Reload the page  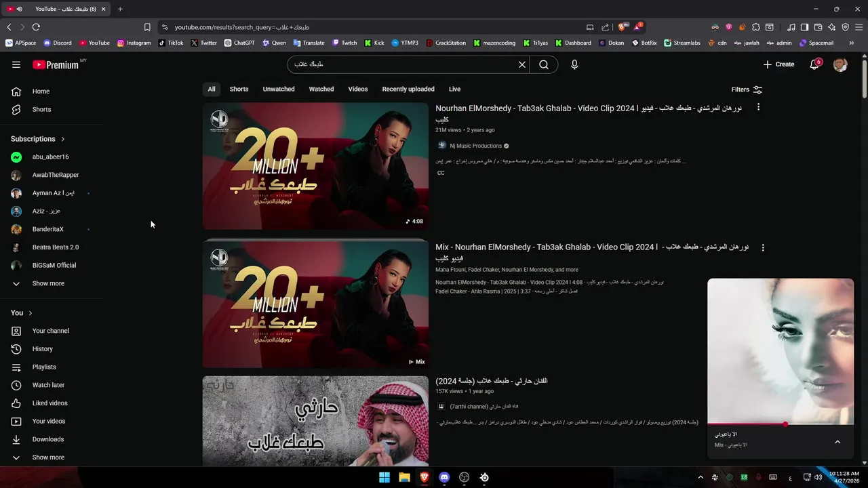(36, 27)
